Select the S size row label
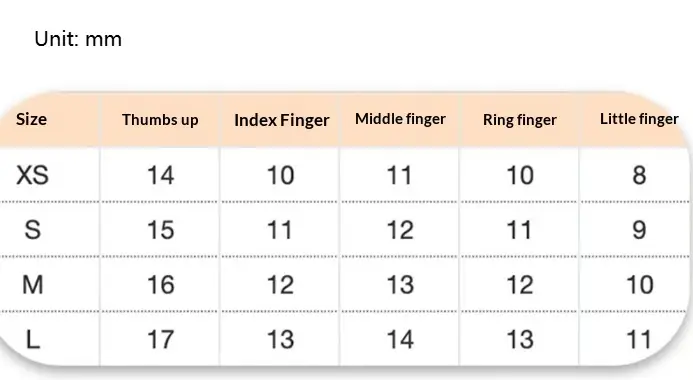The width and height of the screenshot is (693, 380). click(33, 230)
